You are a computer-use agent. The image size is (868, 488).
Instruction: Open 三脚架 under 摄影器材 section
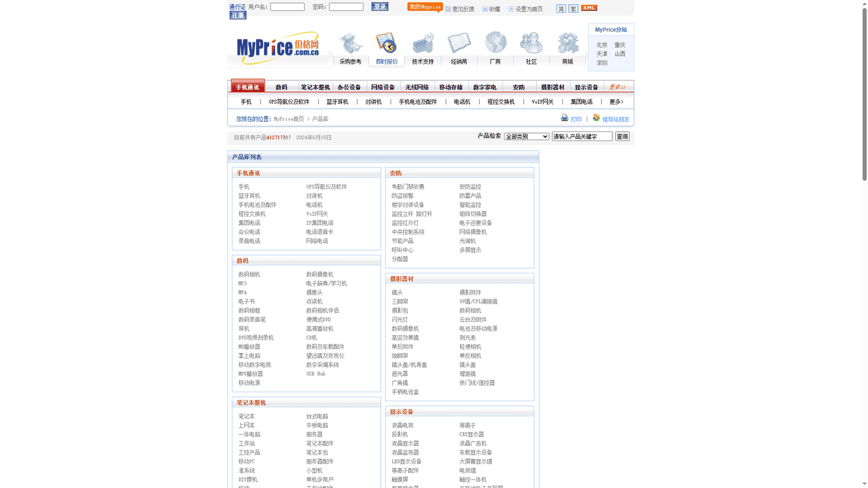400,302
